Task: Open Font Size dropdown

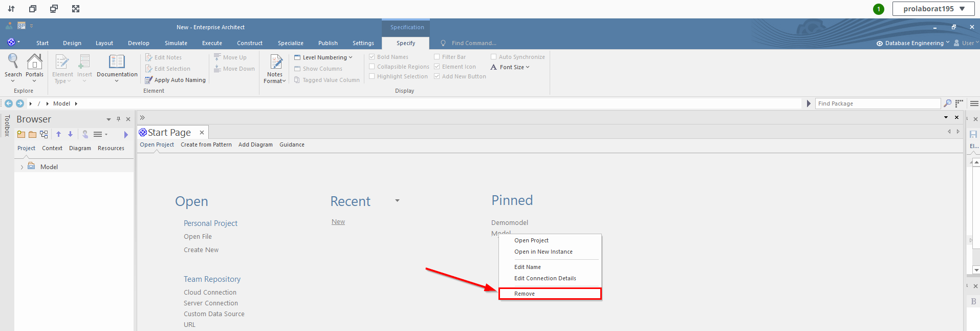Action: [510, 67]
